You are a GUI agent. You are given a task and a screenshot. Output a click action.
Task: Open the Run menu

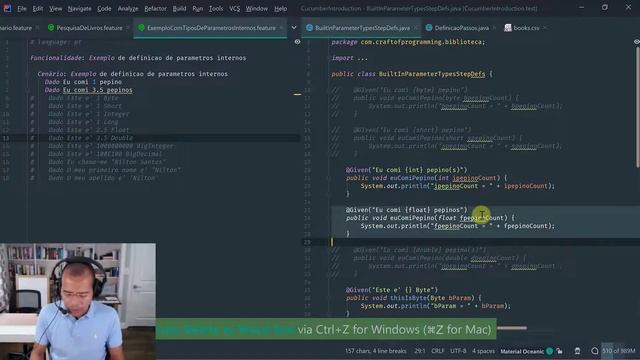[198, 8]
